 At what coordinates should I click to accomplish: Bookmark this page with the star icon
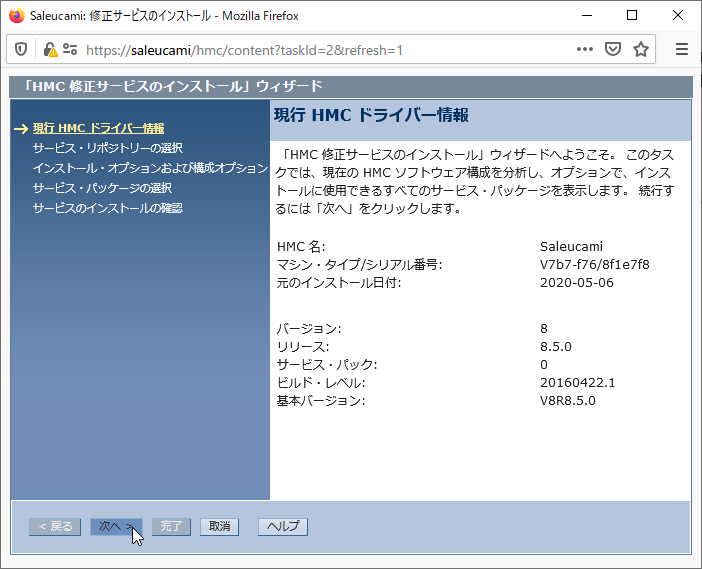pos(641,49)
